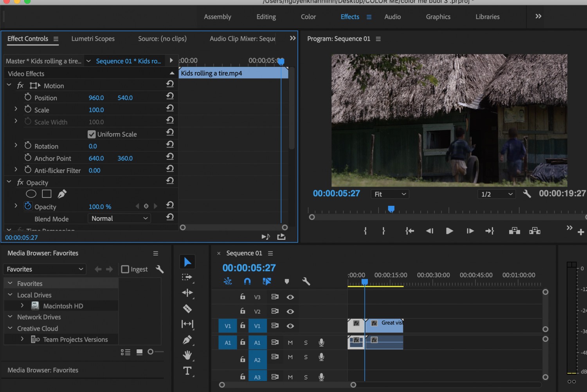Image resolution: width=587 pixels, height=392 pixels.
Task: Add a marker in the timeline
Action: click(x=287, y=281)
